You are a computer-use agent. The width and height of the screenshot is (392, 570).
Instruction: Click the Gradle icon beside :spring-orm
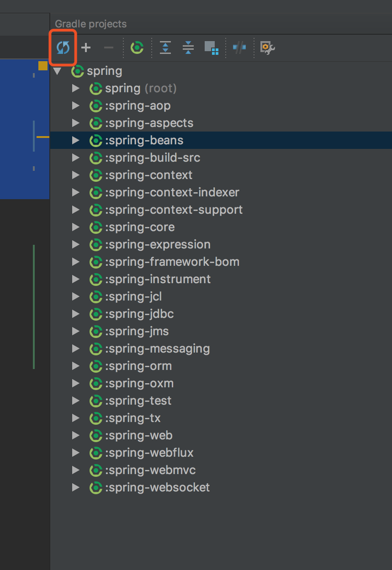pyautogui.click(x=96, y=366)
